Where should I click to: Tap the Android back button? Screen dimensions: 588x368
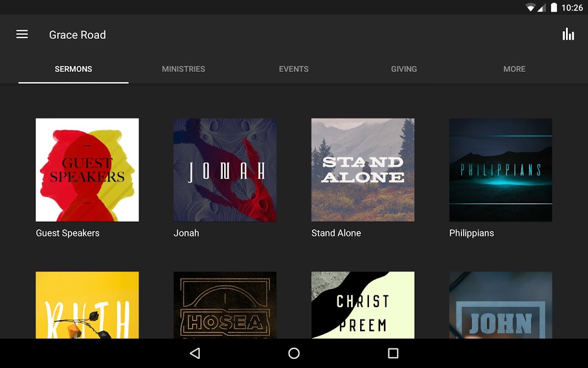tap(195, 353)
